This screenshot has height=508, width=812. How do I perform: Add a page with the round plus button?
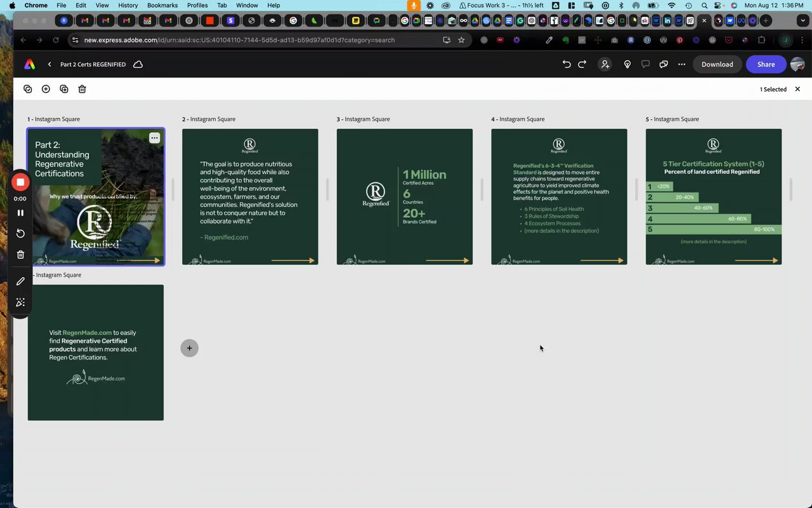click(189, 348)
